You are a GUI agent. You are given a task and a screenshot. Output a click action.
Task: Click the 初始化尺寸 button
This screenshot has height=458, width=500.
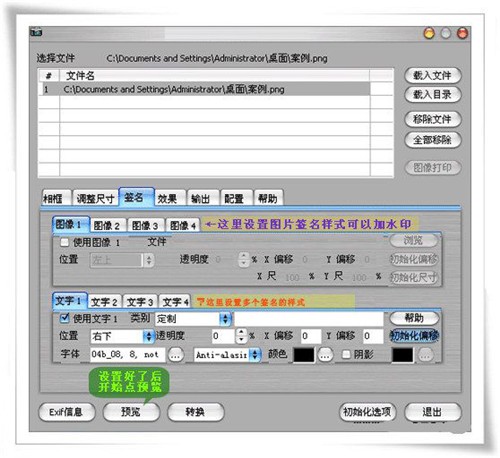[414, 277]
